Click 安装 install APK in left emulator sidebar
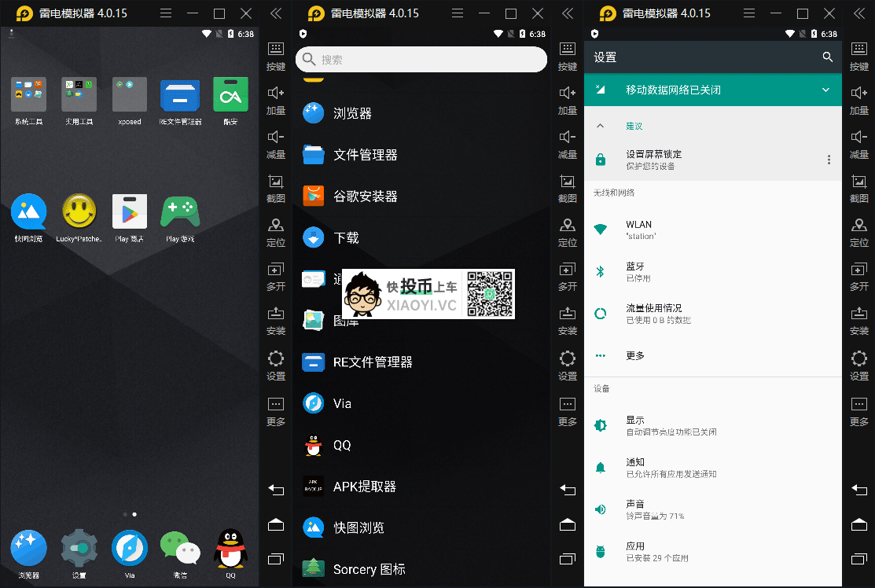875x588 pixels. click(x=276, y=321)
